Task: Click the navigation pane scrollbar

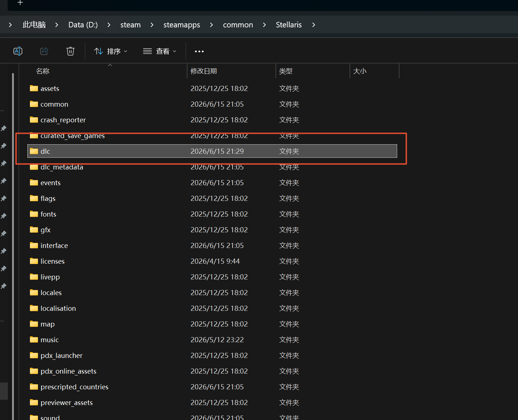Action: 13,247
